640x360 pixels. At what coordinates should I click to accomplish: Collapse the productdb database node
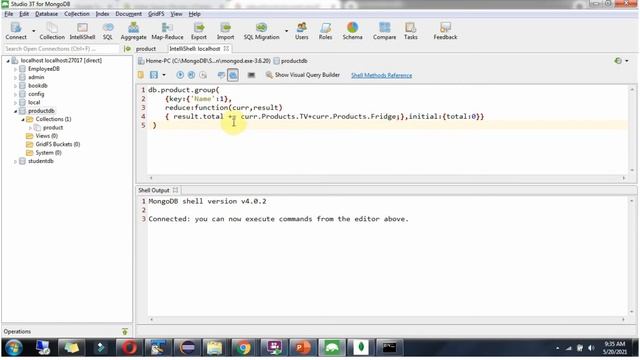coord(16,111)
